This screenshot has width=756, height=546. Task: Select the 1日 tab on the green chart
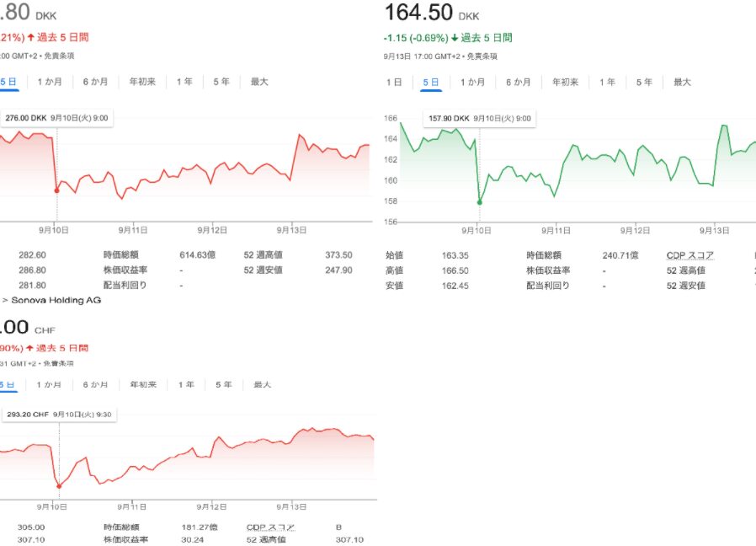pos(394,82)
